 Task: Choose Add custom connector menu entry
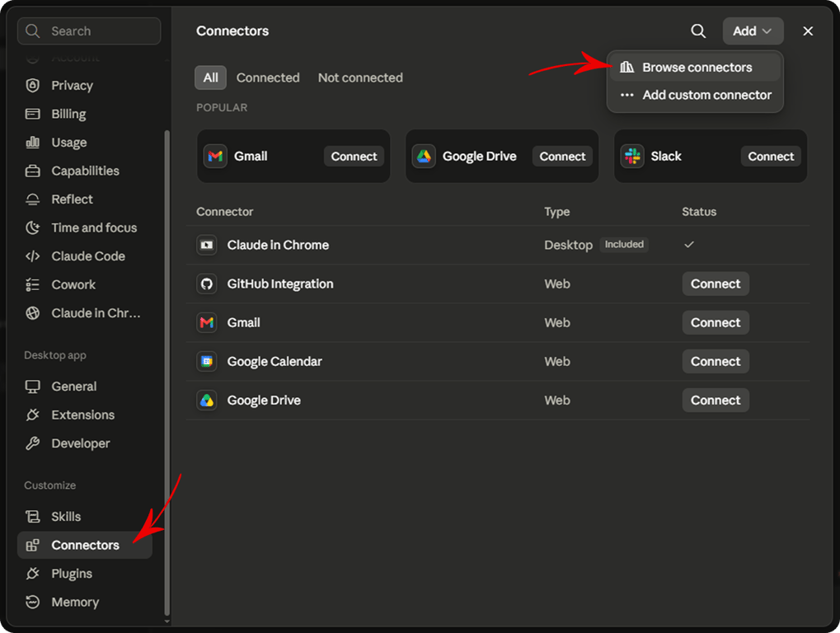(x=695, y=95)
